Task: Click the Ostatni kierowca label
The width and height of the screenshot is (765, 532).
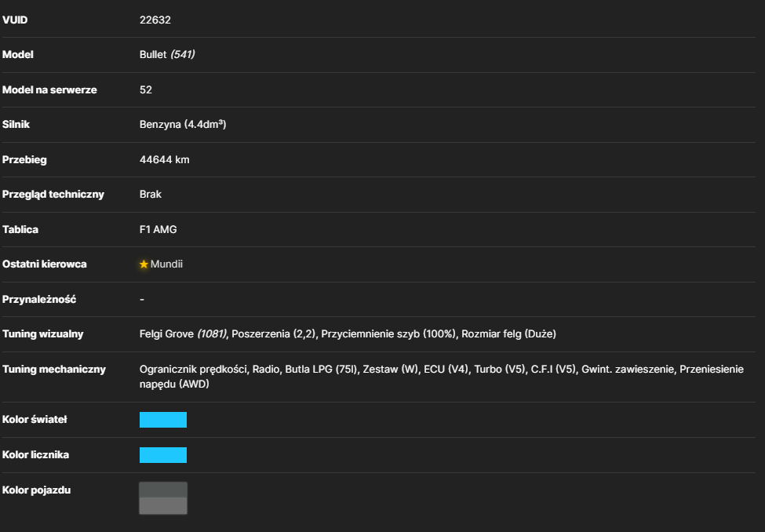Action: pyautogui.click(x=45, y=264)
